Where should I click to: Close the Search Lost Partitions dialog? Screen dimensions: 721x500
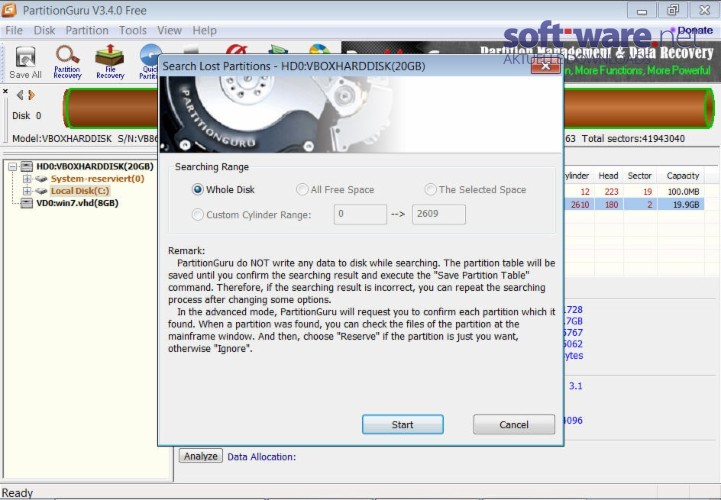545,66
